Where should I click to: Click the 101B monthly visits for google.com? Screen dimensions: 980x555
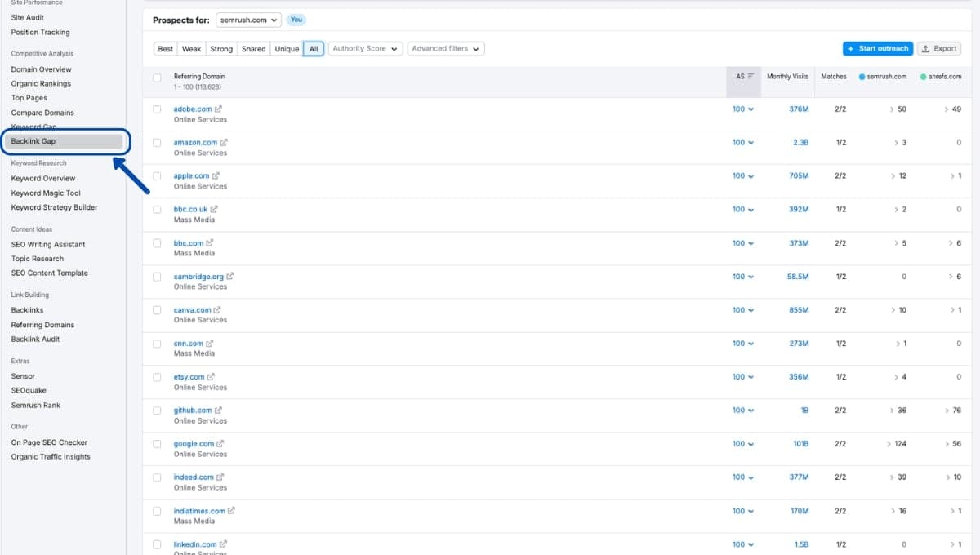[x=800, y=444]
